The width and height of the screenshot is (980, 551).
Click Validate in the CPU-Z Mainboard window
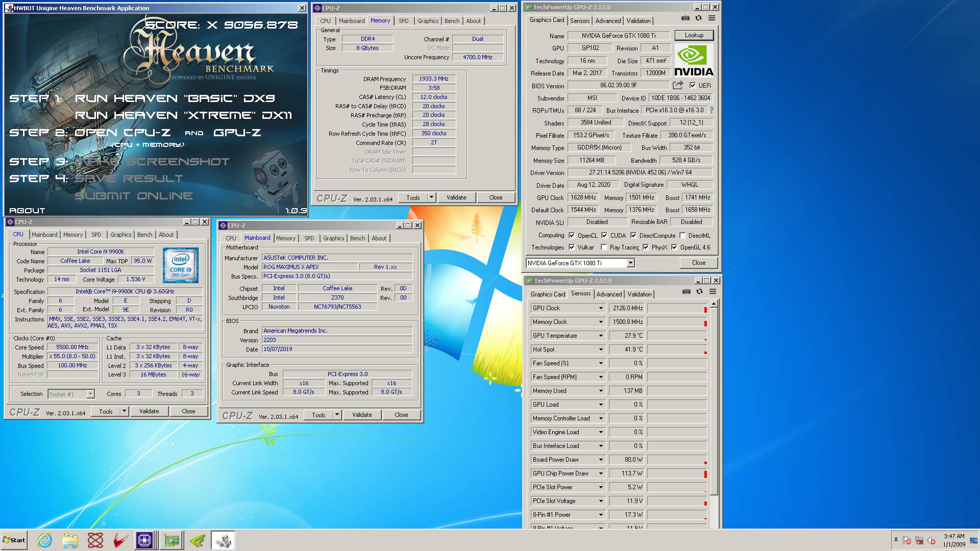click(x=361, y=415)
